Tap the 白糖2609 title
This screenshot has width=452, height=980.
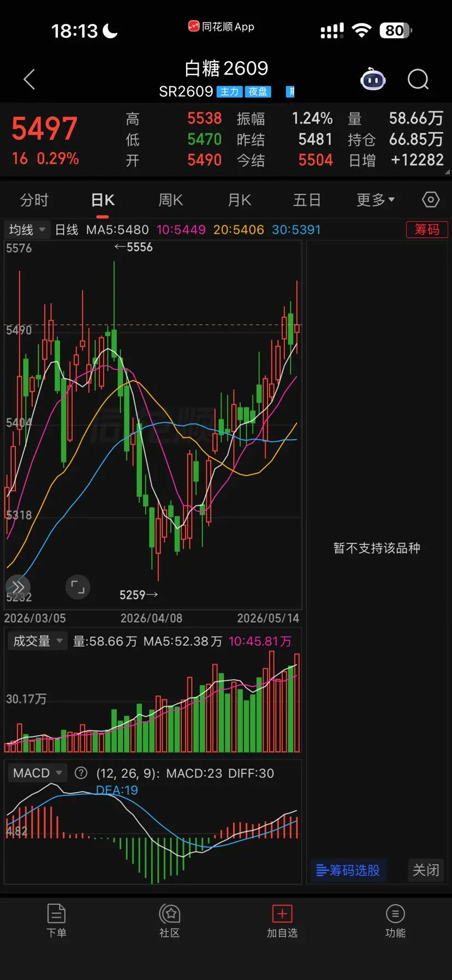click(x=227, y=69)
